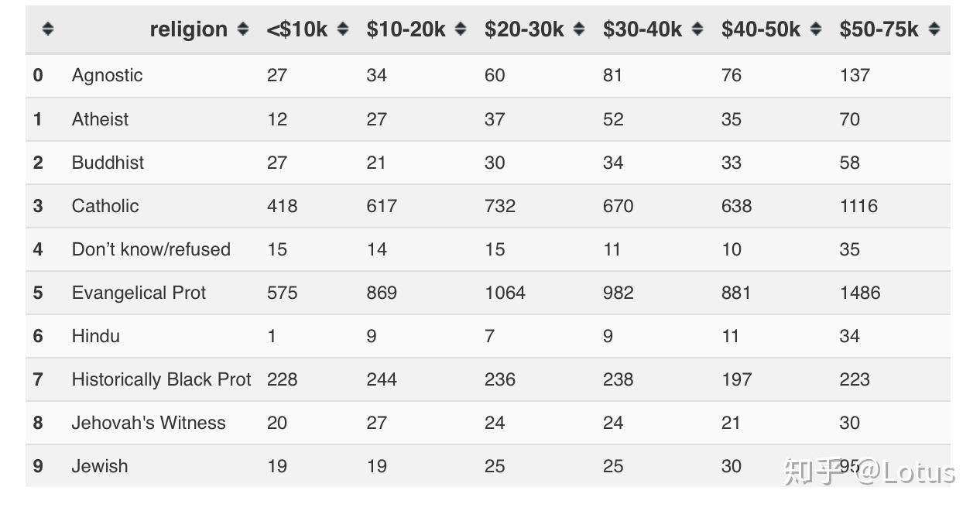The image size is (980, 511).
Task: Select value 1486 in Evangelical row
Action: click(x=860, y=293)
